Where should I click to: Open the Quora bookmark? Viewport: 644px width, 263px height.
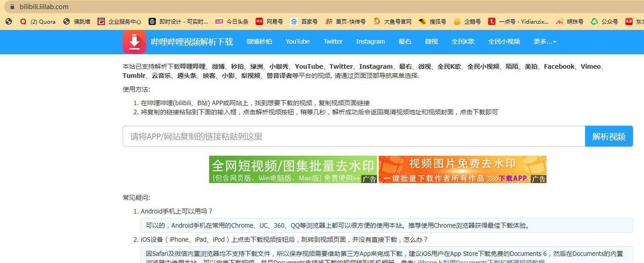[37, 22]
